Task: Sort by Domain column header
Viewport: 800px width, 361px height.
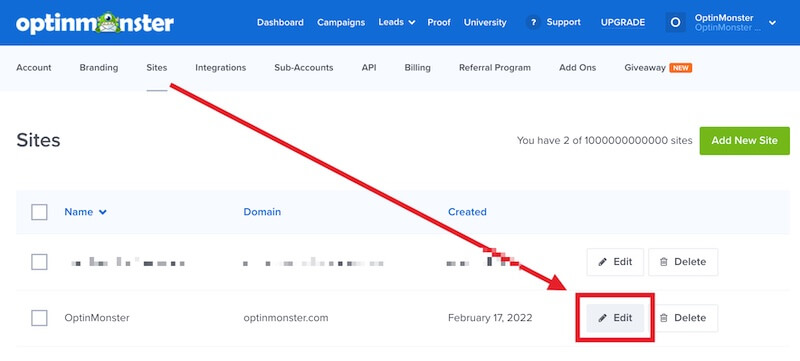Action: (262, 212)
